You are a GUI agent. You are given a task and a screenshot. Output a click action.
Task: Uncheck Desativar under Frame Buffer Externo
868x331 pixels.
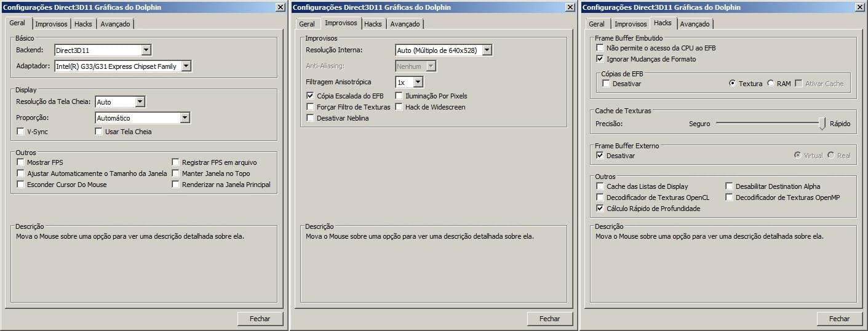600,156
